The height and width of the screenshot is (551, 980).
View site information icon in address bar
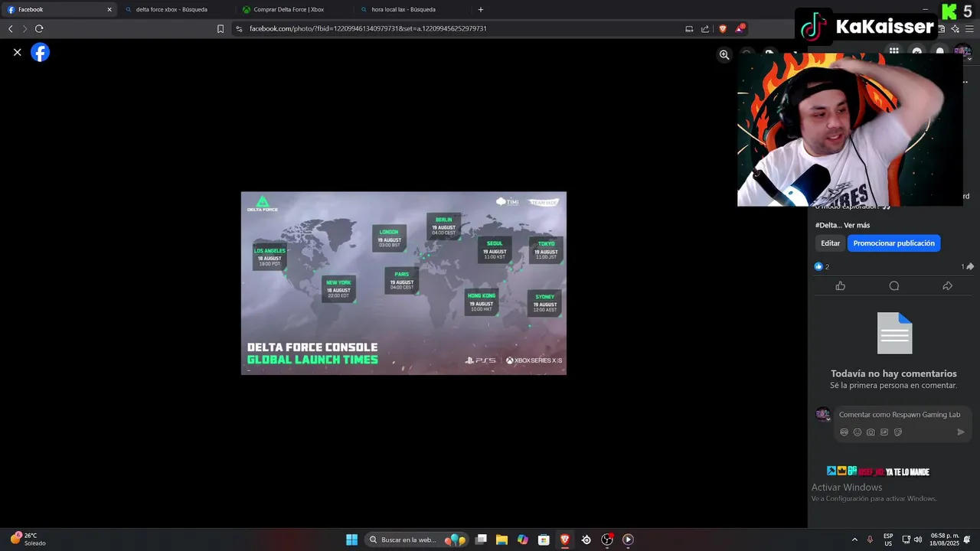239,29
